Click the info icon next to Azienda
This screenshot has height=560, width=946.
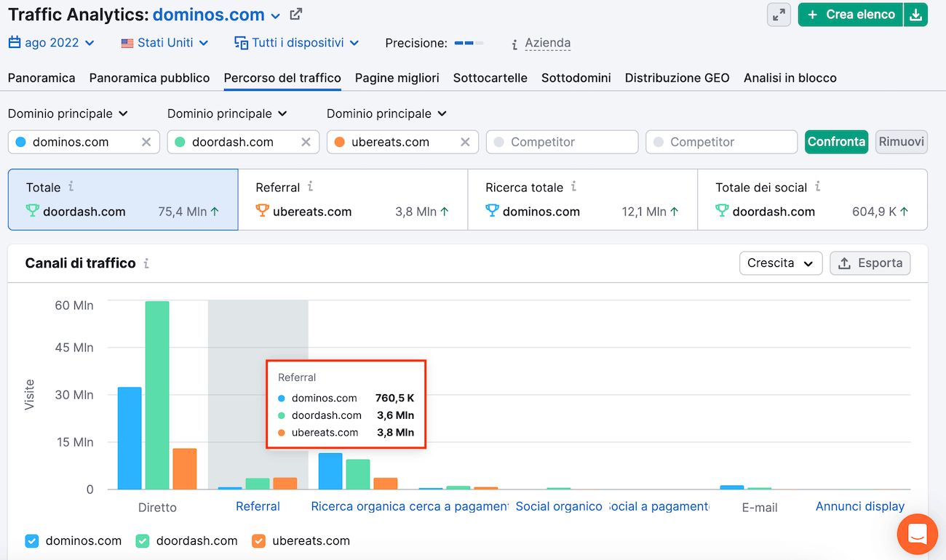[x=514, y=44]
